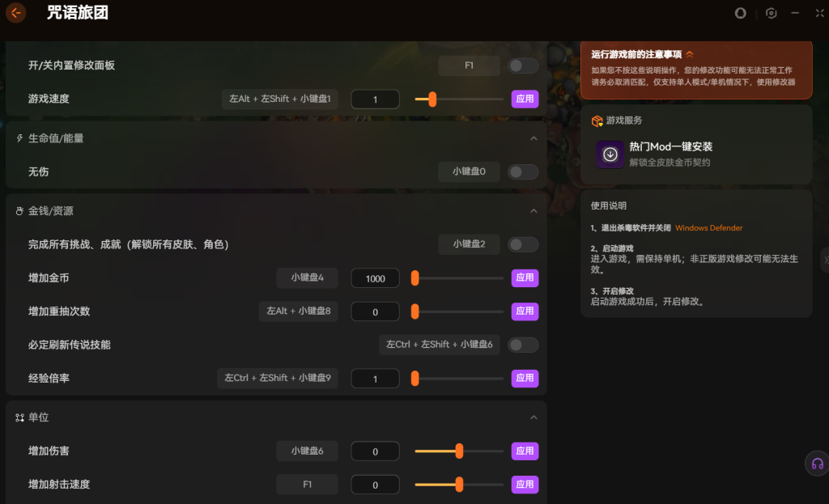
Task: Click the 游戏服务 package box icon
Action: [x=597, y=121]
